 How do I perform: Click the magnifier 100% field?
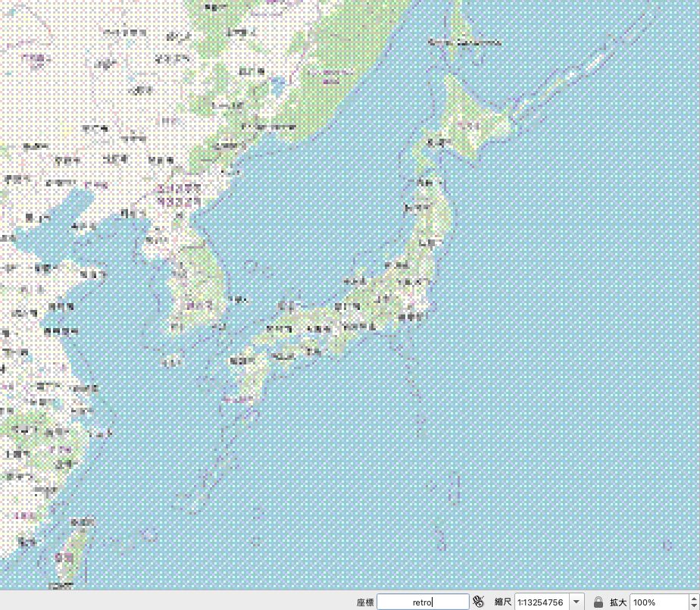[658, 602]
